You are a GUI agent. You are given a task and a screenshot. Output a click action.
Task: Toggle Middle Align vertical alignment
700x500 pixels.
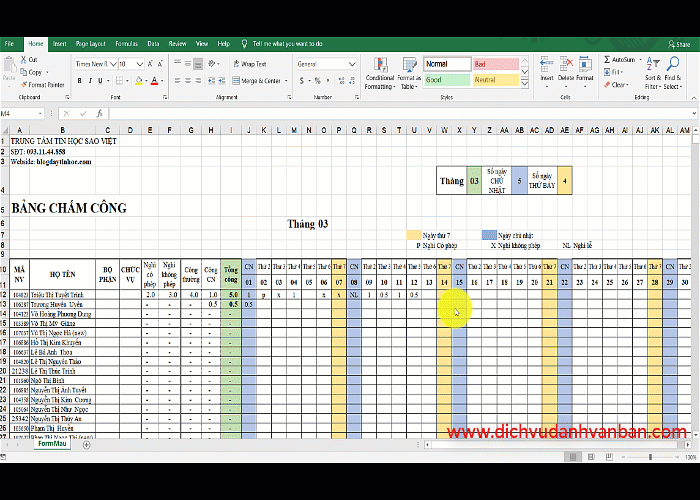coord(188,64)
